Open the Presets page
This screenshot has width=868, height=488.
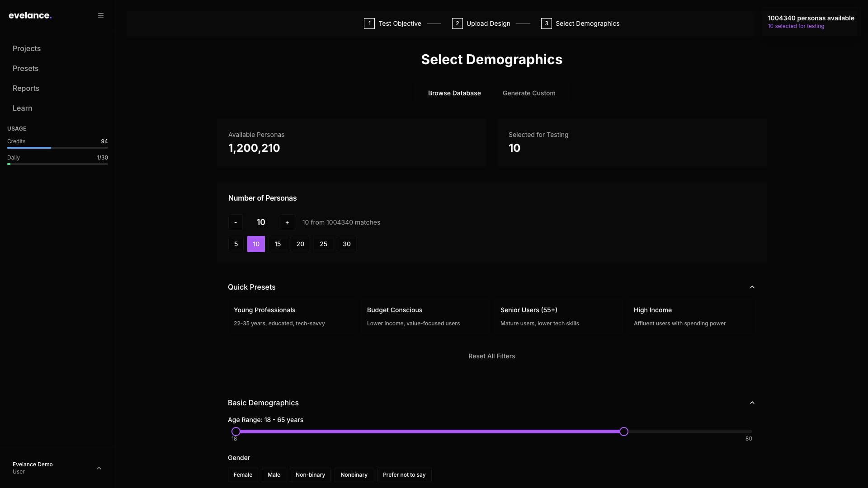coord(25,68)
